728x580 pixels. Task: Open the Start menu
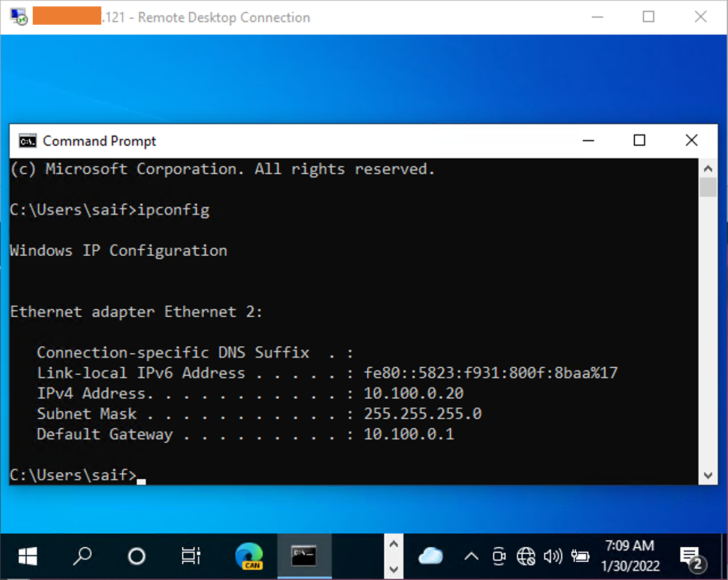point(27,556)
